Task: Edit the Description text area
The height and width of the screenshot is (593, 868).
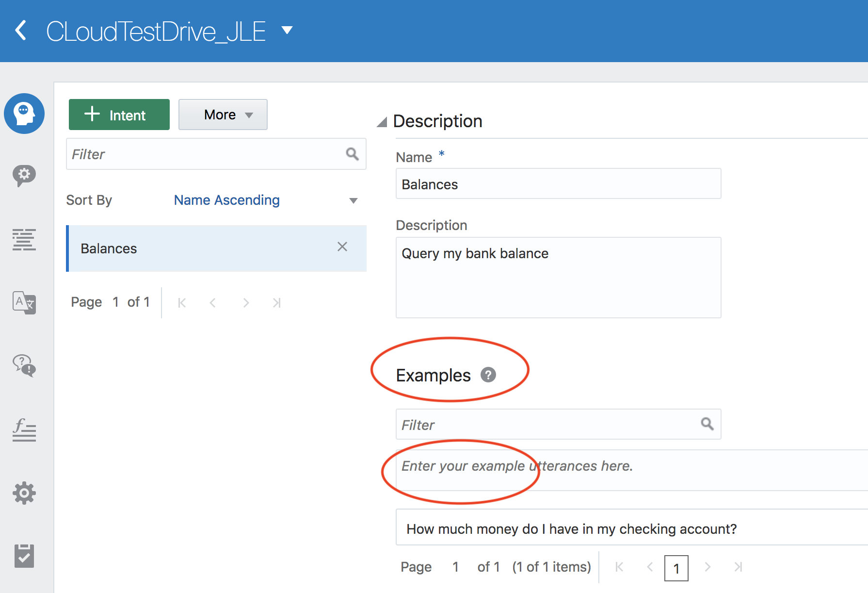Action: pos(559,278)
